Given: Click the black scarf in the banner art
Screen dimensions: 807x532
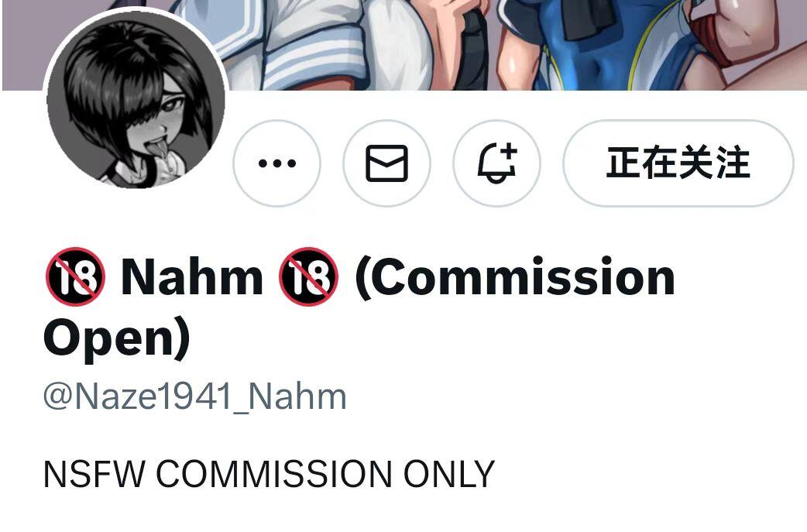Looking at the screenshot, I should (587, 18).
